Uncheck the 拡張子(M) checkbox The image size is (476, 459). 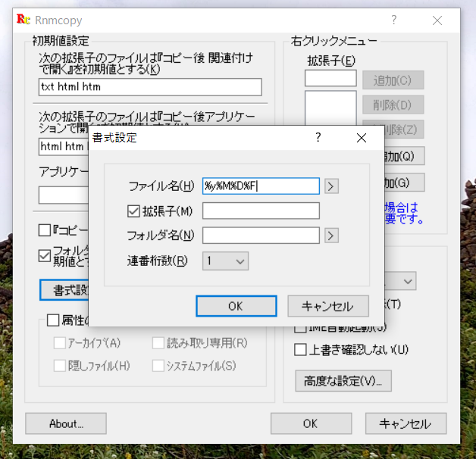pyautogui.click(x=134, y=211)
